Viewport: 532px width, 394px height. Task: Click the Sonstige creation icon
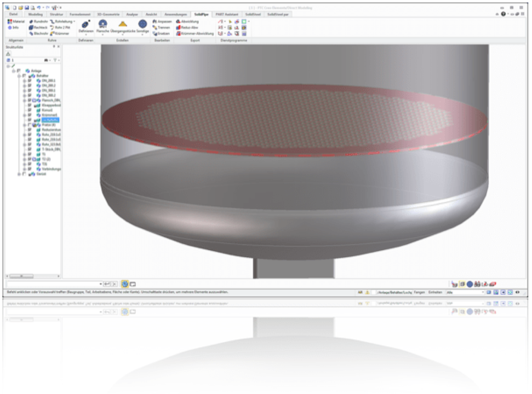point(142,24)
